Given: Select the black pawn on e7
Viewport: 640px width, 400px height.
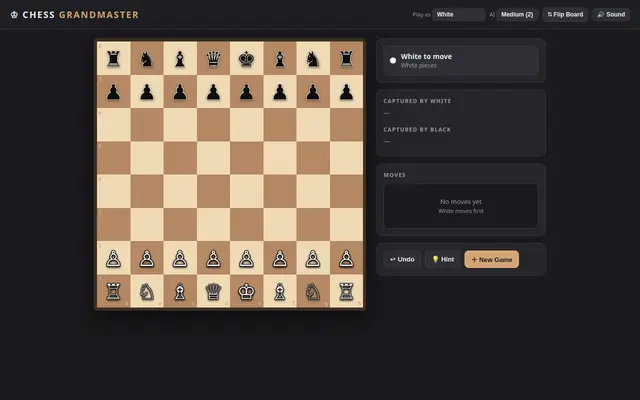Looking at the screenshot, I should pyautogui.click(x=247, y=92).
